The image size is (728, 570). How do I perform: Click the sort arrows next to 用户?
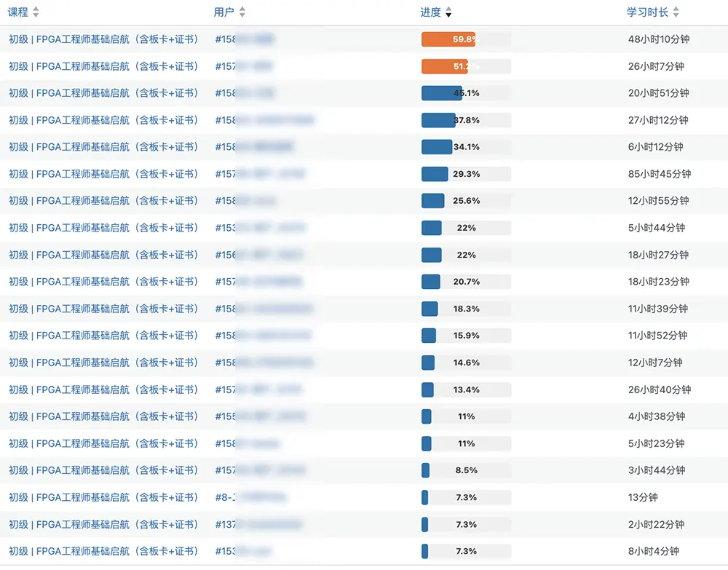tap(242, 12)
